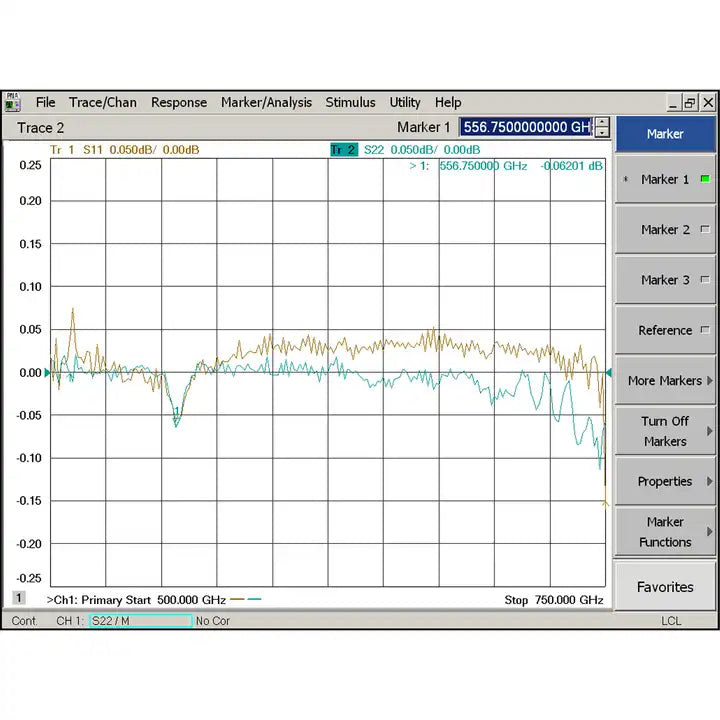Open the Stimulus menu
Image resolution: width=720 pixels, height=720 pixels.
pos(350,102)
